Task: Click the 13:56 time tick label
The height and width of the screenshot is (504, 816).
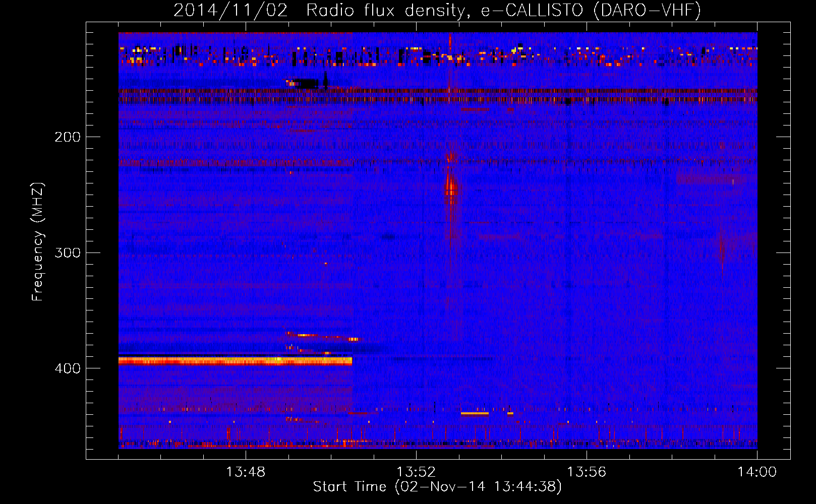Action: (x=587, y=472)
